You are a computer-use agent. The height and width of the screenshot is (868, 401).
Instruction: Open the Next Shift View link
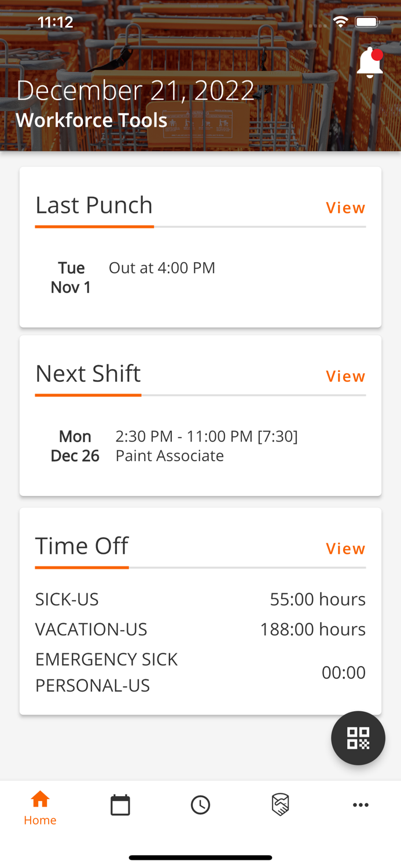pyautogui.click(x=345, y=376)
